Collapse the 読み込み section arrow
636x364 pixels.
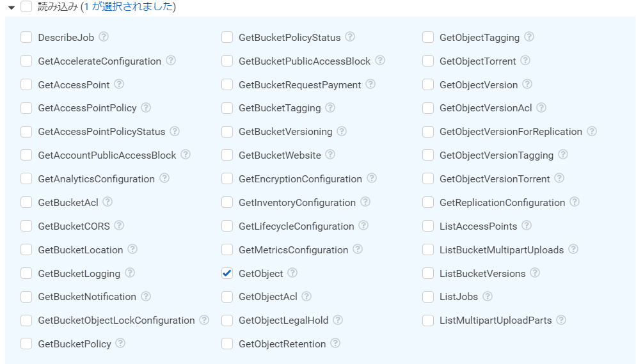(x=12, y=7)
